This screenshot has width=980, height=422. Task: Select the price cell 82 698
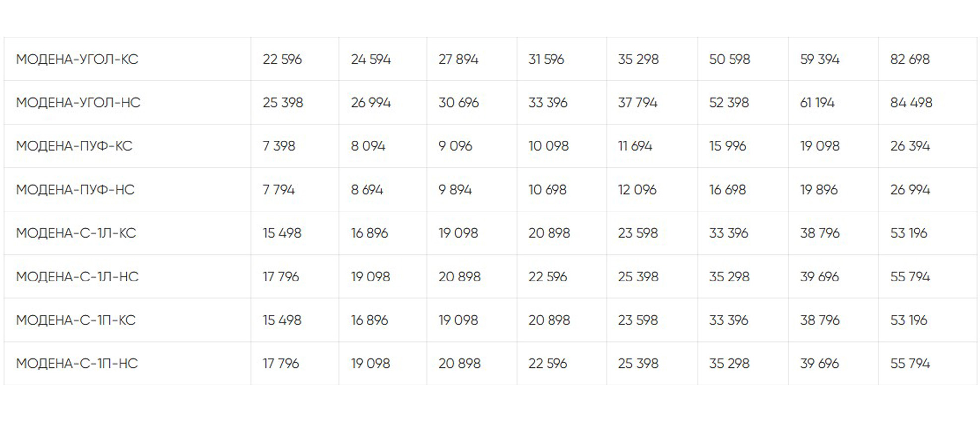pyautogui.click(x=910, y=59)
